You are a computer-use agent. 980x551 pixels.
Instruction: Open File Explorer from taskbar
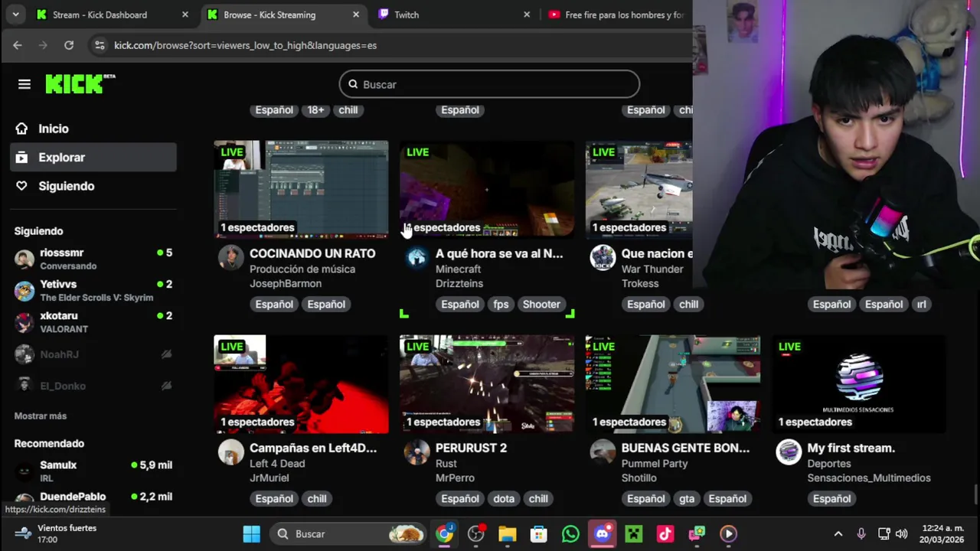tap(508, 533)
